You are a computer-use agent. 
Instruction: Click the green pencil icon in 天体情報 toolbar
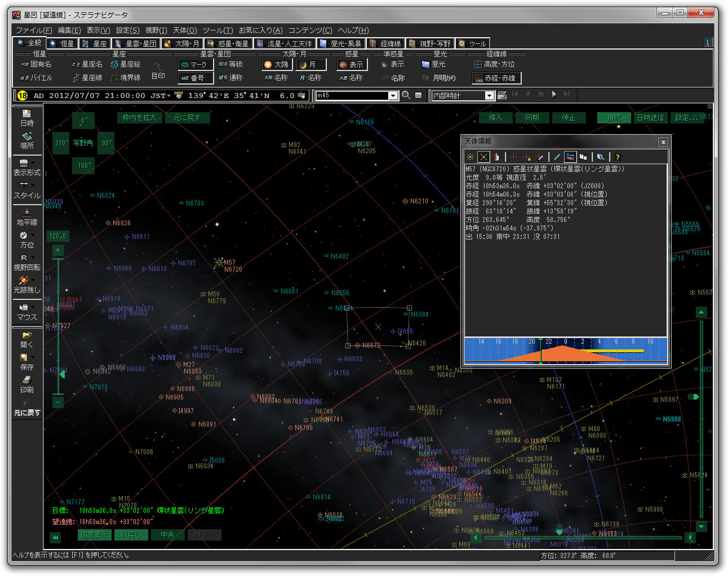click(x=557, y=157)
